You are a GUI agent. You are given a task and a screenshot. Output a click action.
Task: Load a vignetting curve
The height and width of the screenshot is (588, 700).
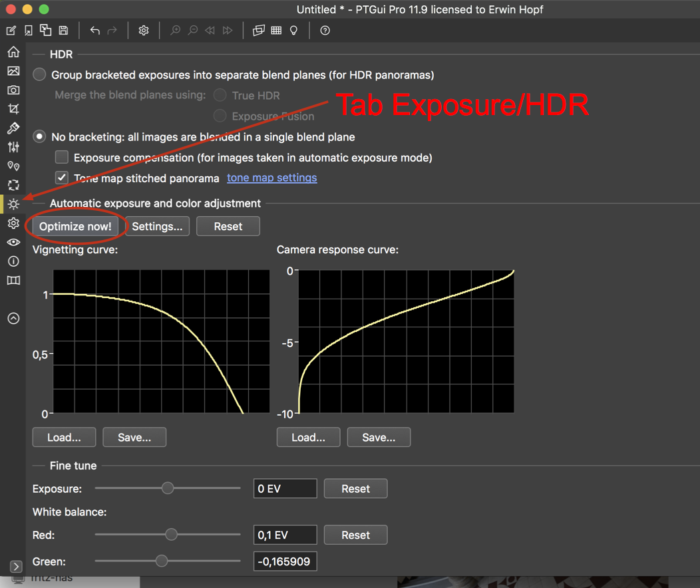65,437
